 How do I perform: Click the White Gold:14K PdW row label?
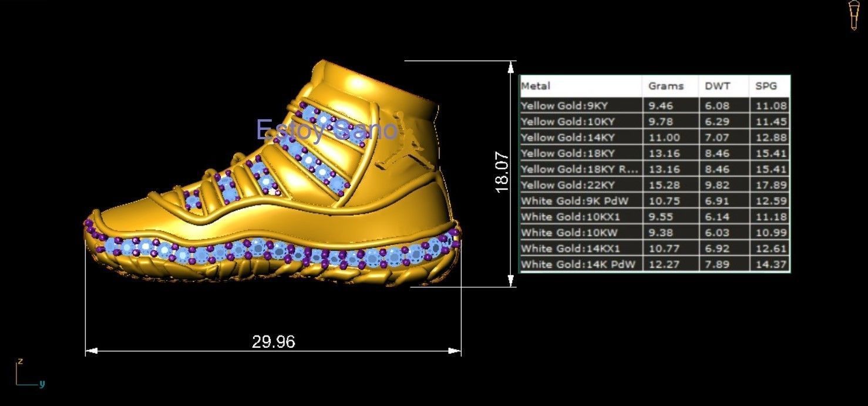pos(578,264)
